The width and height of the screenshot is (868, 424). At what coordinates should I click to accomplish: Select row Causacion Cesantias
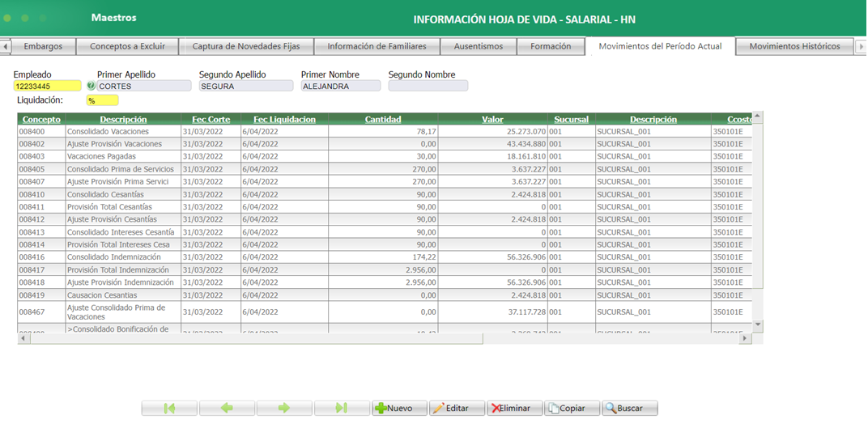[385, 295]
